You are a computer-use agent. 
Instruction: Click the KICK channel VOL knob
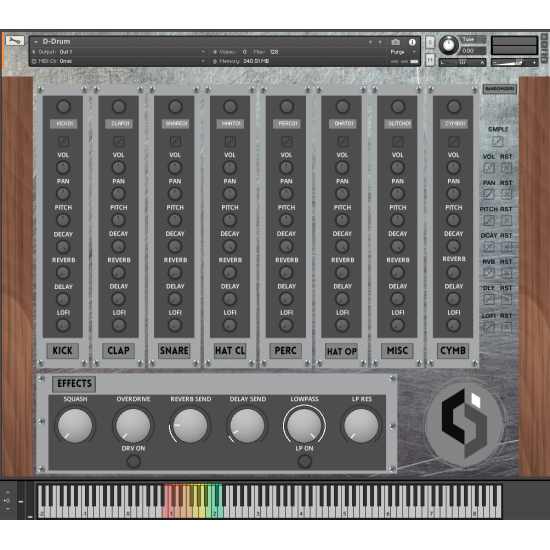[x=63, y=168]
